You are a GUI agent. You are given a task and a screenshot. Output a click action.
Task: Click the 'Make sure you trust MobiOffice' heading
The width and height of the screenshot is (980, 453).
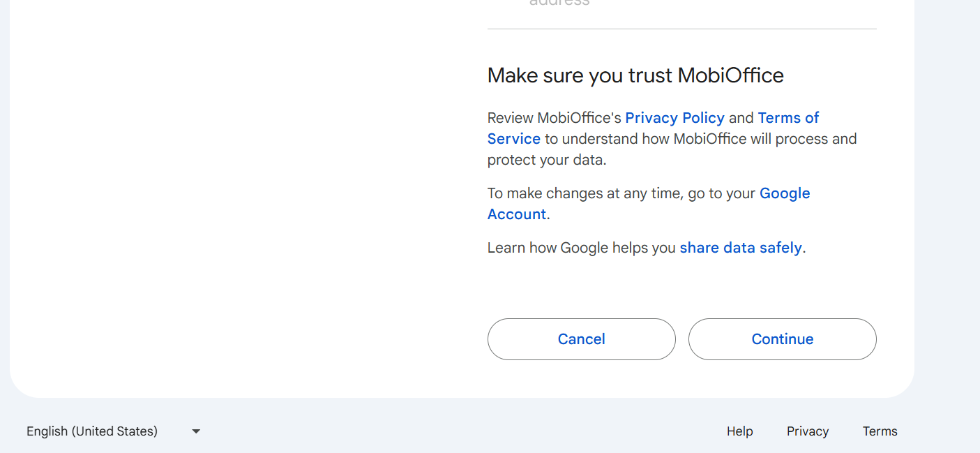pos(635,75)
